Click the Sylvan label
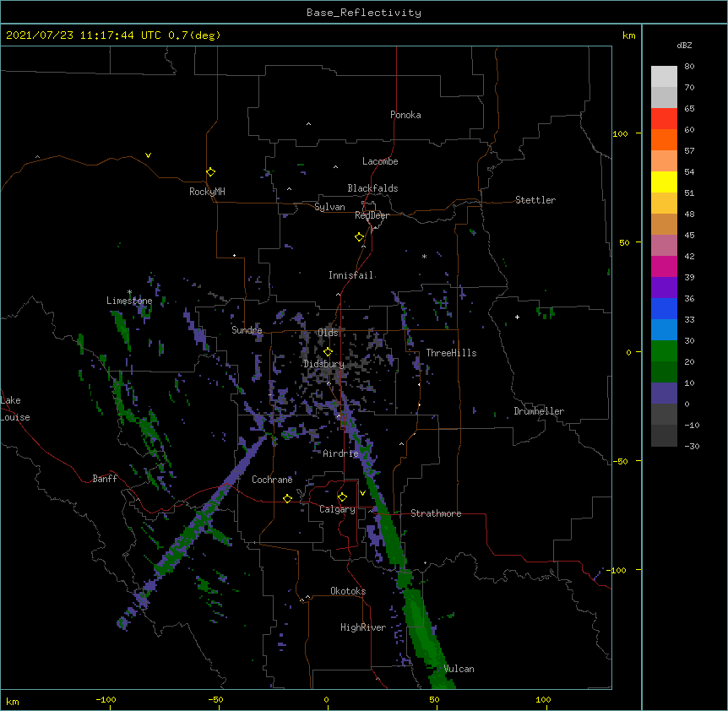 tap(329, 207)
